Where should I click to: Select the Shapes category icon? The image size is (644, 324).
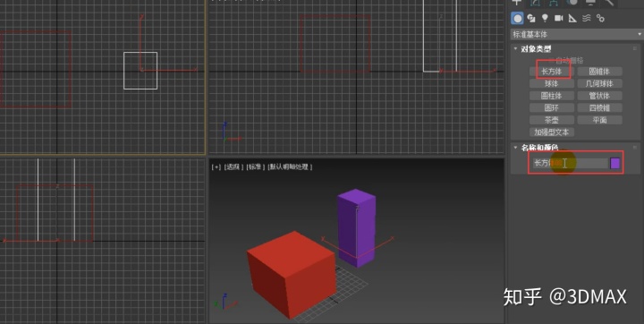click(531, 18)
